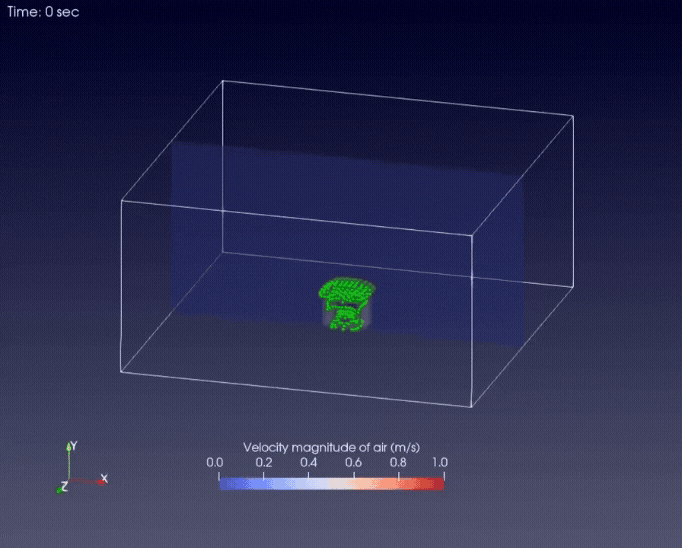682x548 pixels.
Task: Click the 0.0 tick label on legend
Action: tap(214, 463)
